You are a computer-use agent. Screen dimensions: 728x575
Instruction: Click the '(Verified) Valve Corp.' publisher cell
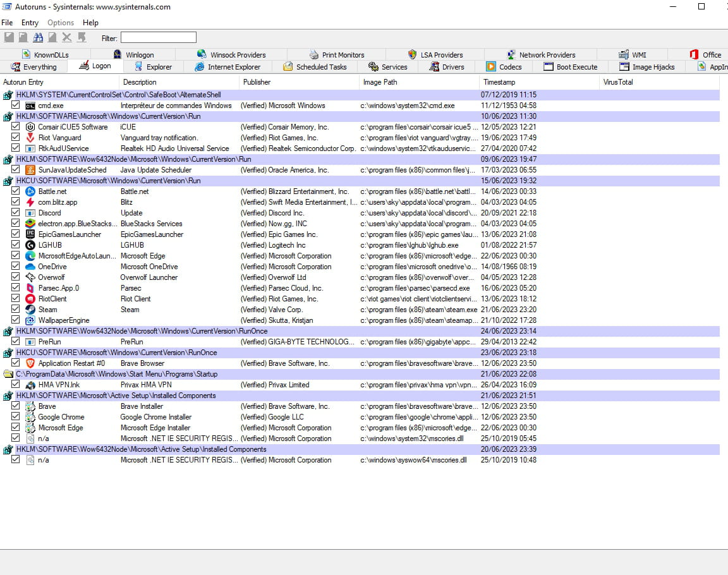click(272, 310)
